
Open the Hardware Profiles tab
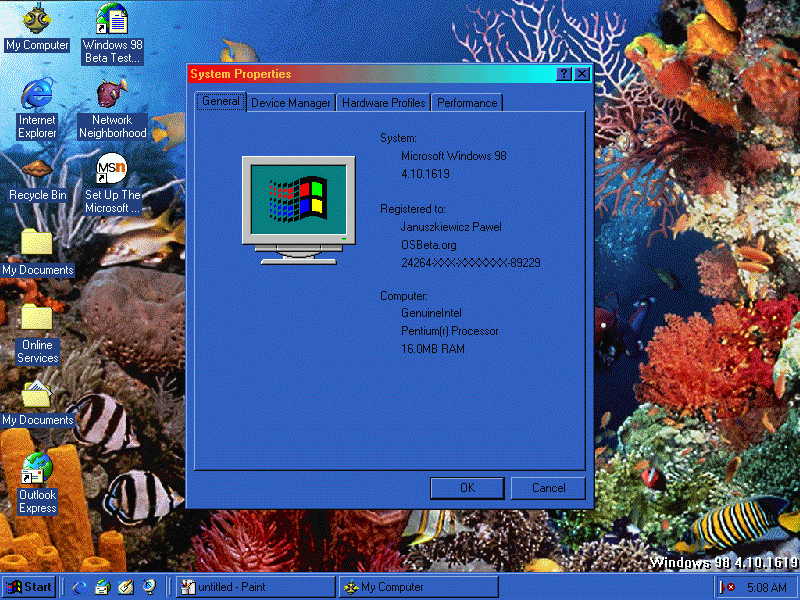384,103
